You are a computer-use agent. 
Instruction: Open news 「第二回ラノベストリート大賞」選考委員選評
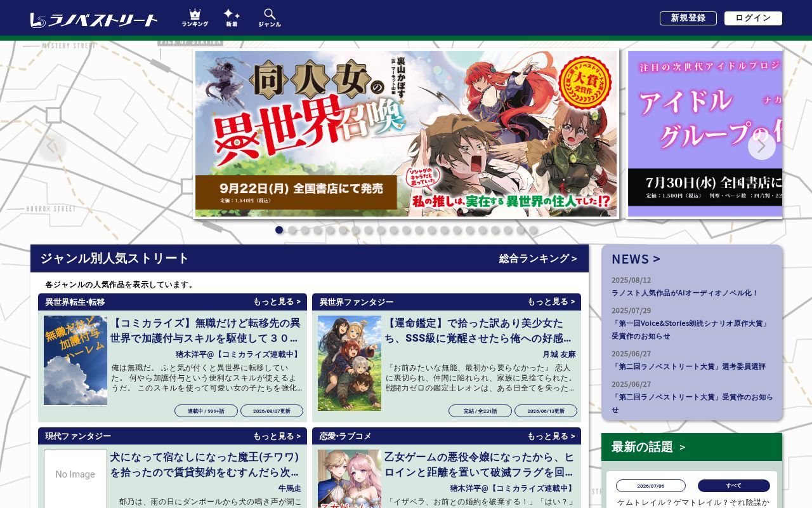tap(688, 366)
